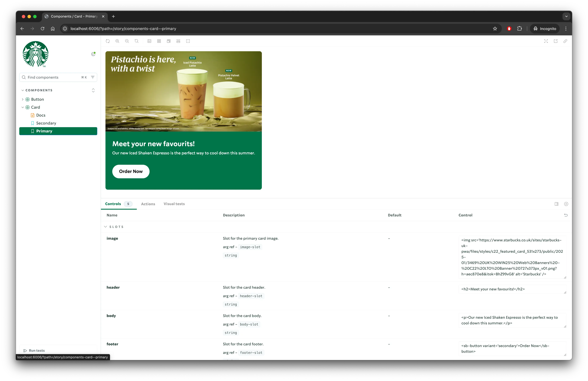Toggle the outline addon icon
Viewport: 588px width, 381px height.
coord(188,41)
